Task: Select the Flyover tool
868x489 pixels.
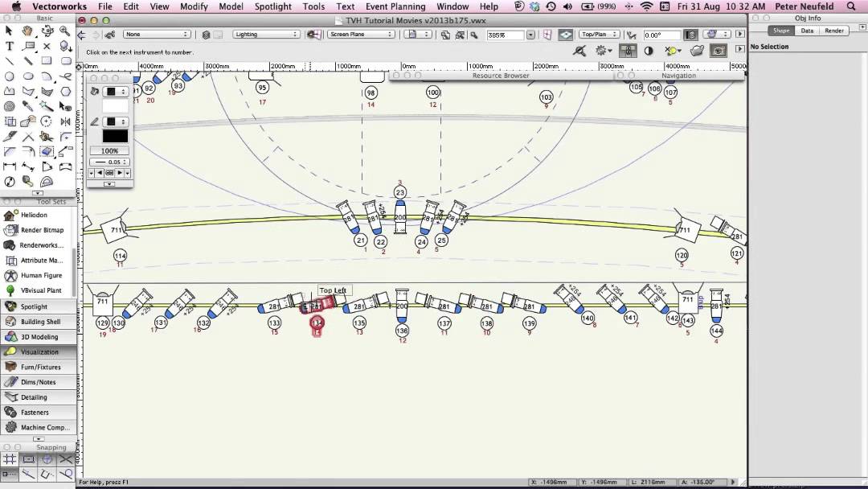Action: 47,31
